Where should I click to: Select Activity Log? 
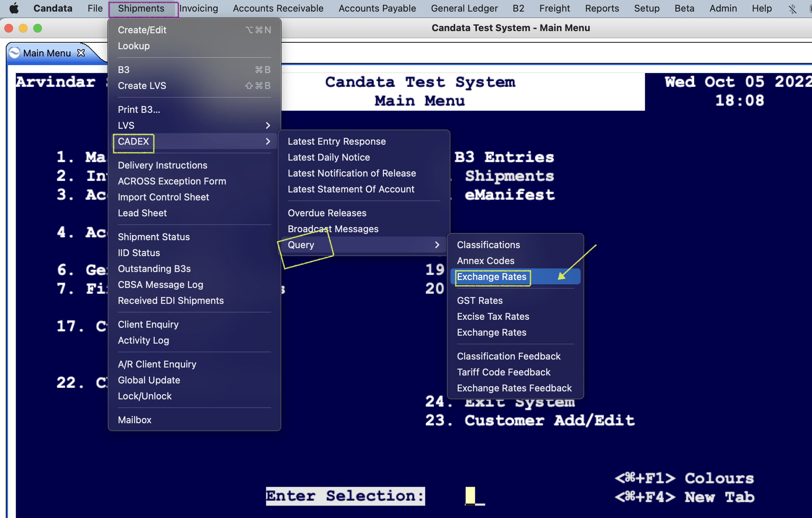[x=194, y=340]
